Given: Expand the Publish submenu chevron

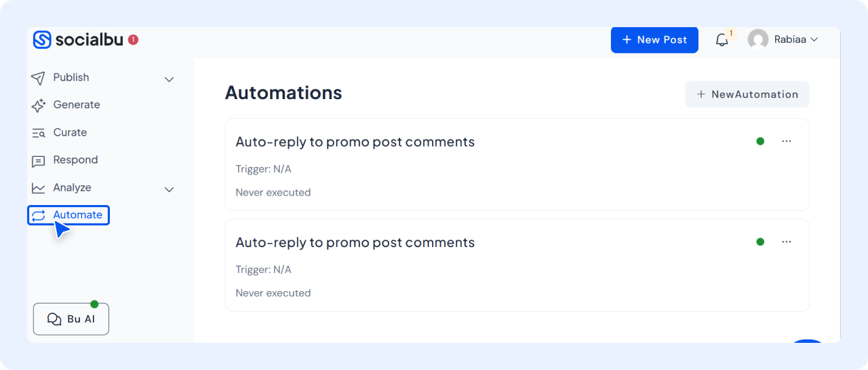Looking at the screenshot, I should tap(170, 79).
